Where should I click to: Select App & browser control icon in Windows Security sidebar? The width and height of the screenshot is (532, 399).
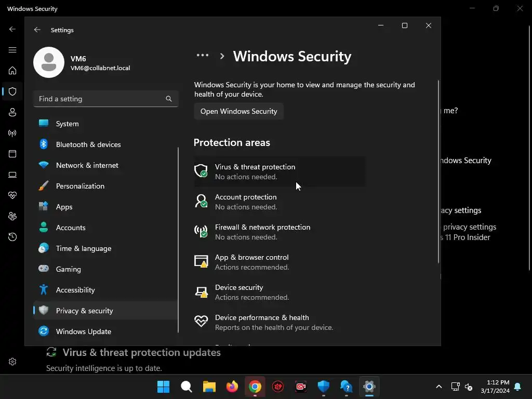12,154
